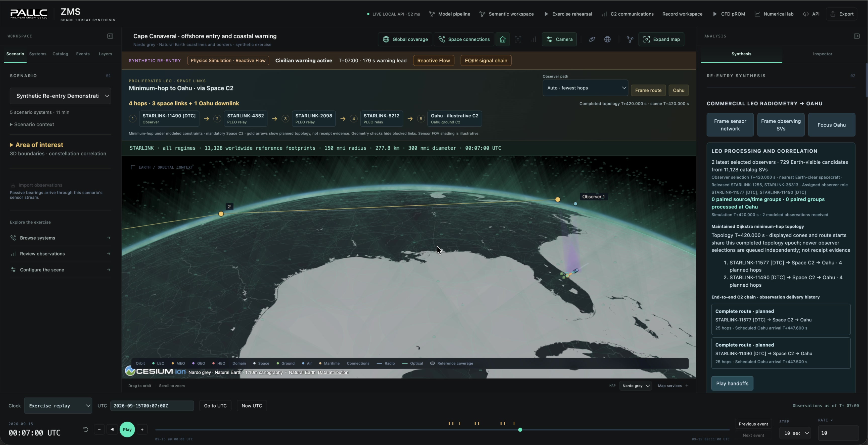The image size is (868, 445).
Task: Click the reverse play arrow
Action: tap(112, 429)
